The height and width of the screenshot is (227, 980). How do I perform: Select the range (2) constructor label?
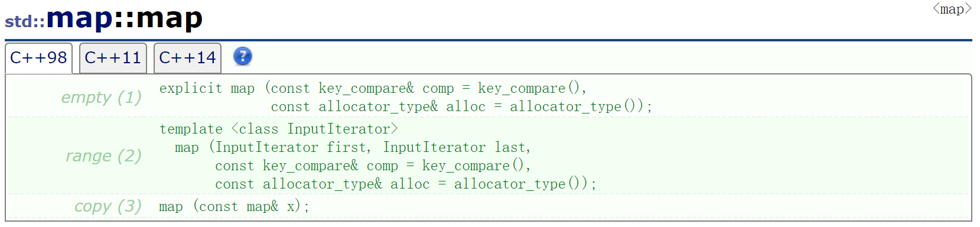coord(104,155)
